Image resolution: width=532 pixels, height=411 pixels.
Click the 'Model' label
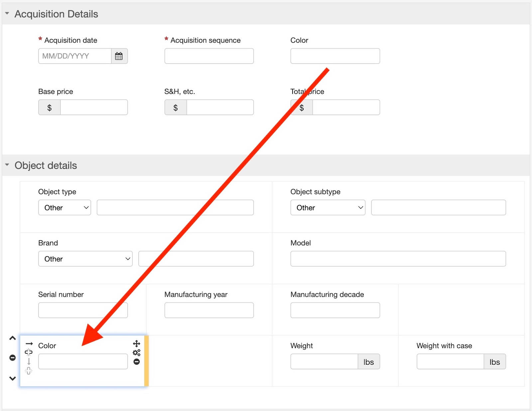(x=301, y=243)
